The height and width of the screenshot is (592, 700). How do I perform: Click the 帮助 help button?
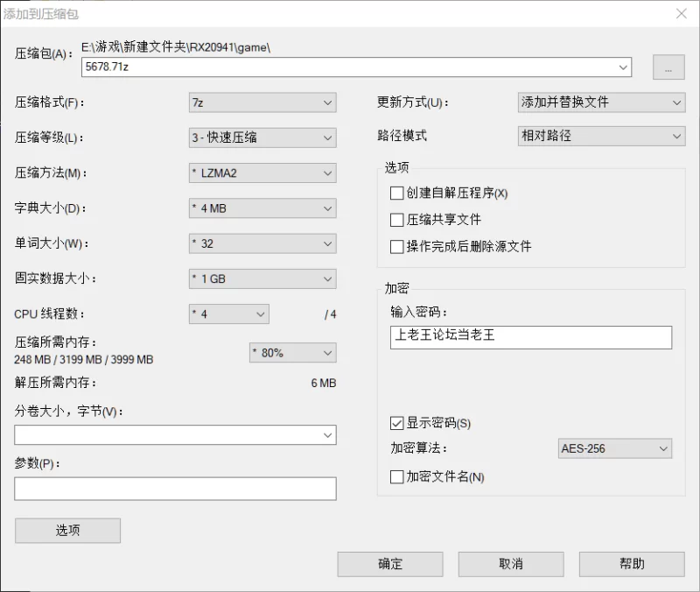[x=632, y=564]
